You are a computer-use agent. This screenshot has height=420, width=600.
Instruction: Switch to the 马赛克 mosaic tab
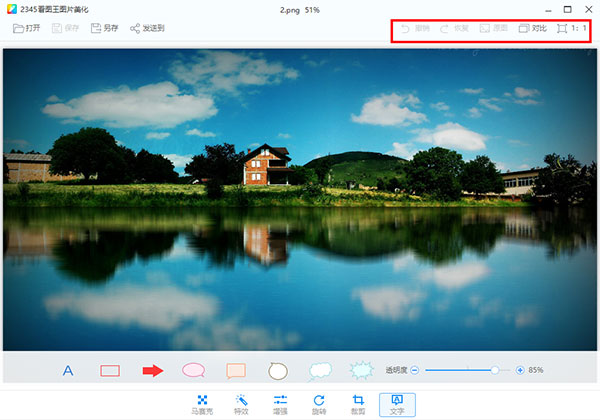[x=202, y=404]
